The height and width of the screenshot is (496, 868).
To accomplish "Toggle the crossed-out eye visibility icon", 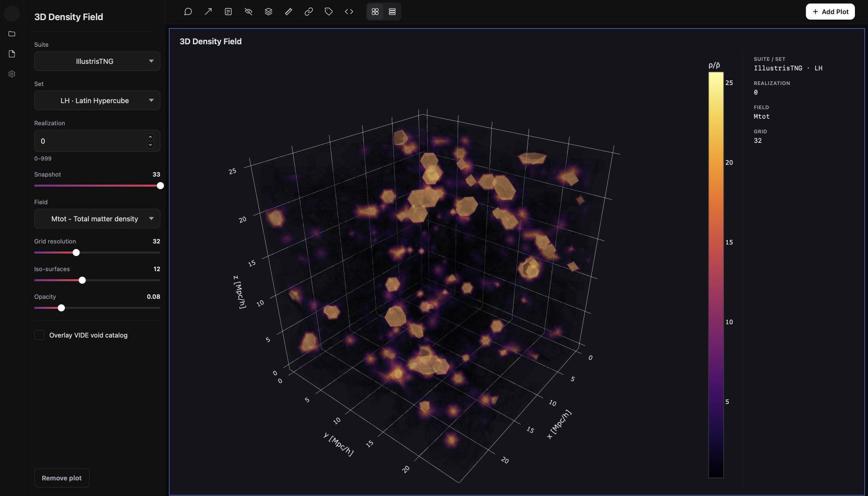I will (248, 12).
